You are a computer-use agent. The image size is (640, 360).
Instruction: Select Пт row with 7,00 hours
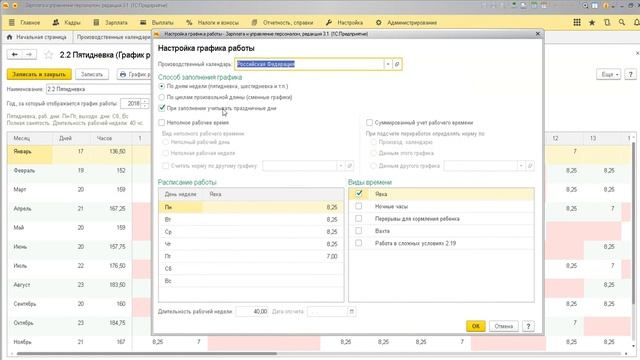pyautogui.click(x=251, y=256)
